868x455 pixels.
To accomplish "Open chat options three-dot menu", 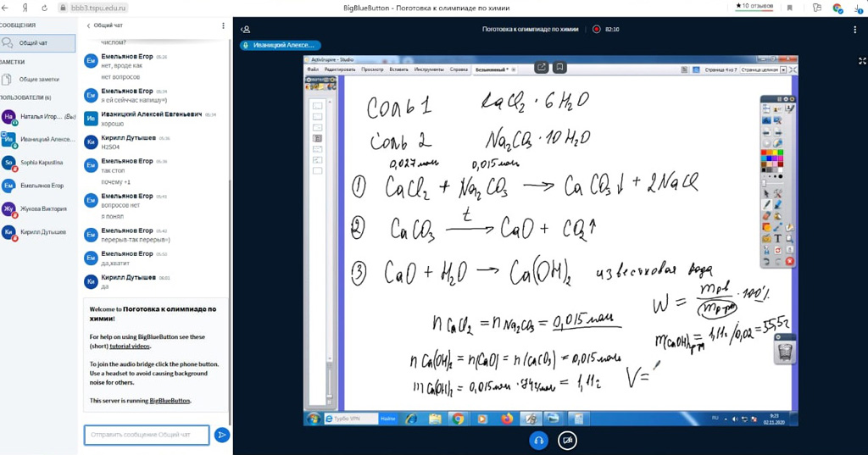I will point(224,25).
